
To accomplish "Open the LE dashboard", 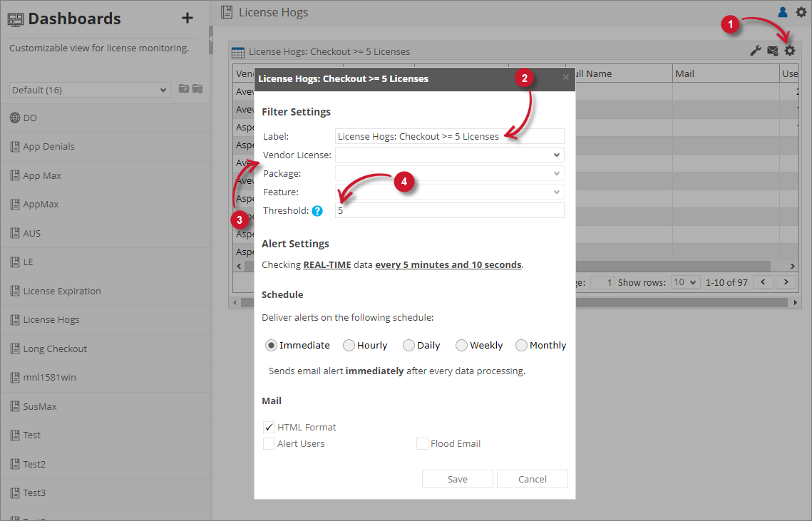I will (x=106, y=262).
